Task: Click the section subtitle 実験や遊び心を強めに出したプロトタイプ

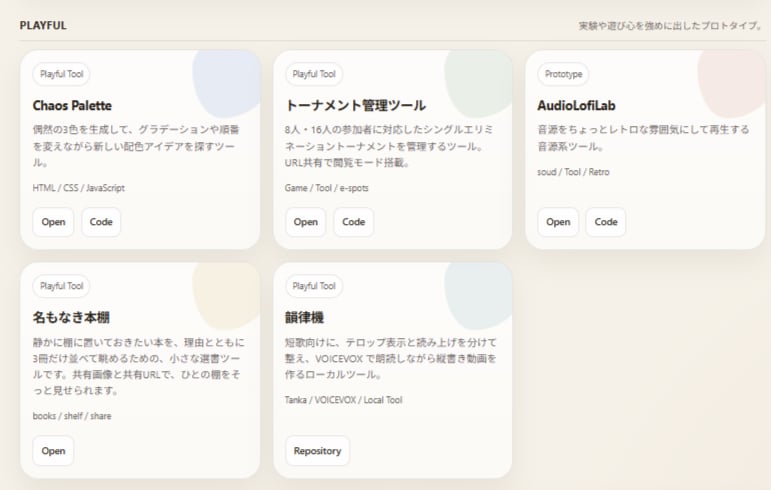Action: point(671,26)
